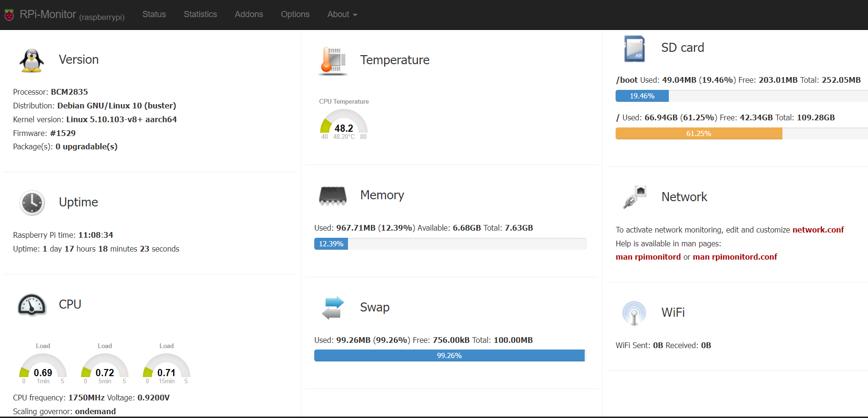Click the Memory chip icon
This screenshot has height=418, width=868.
click(333, 195)
